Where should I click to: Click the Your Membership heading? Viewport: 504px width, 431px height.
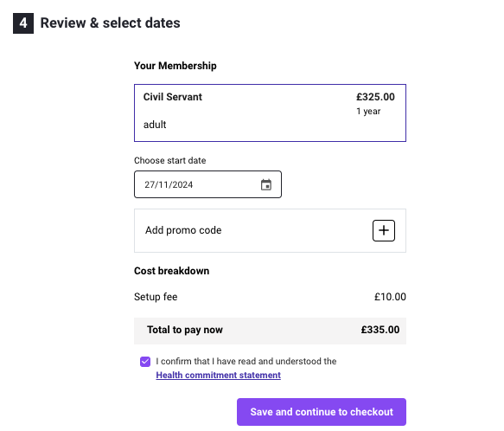[175, 66]
